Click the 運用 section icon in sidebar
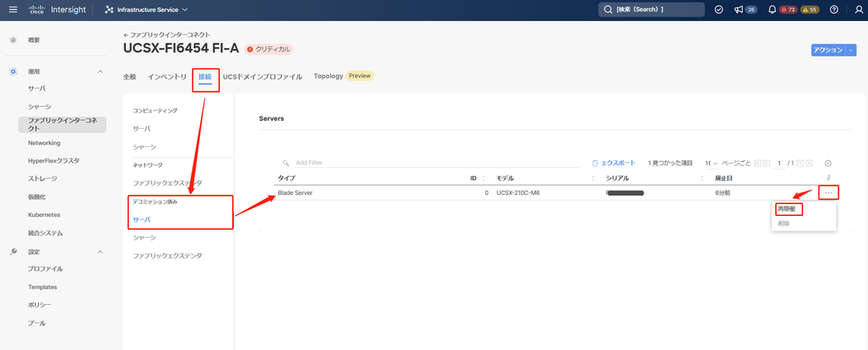The height and width of the screenshot is (350, 868). [13, 71]
